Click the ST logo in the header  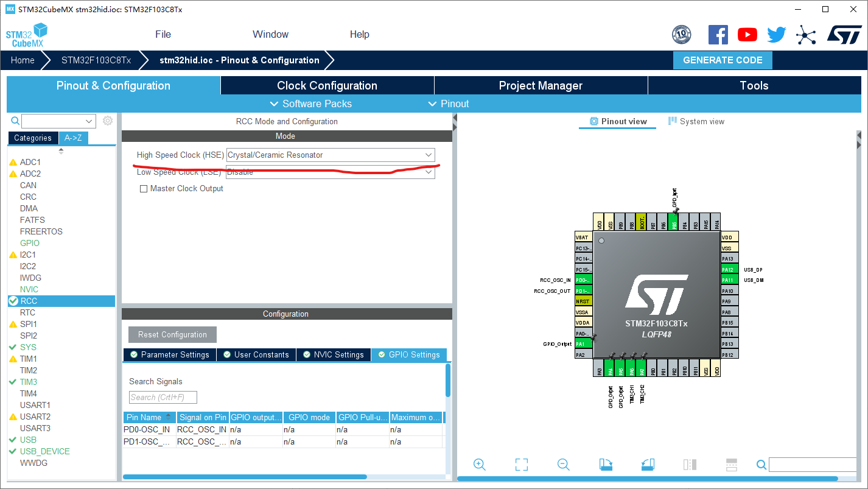(844, 35)
